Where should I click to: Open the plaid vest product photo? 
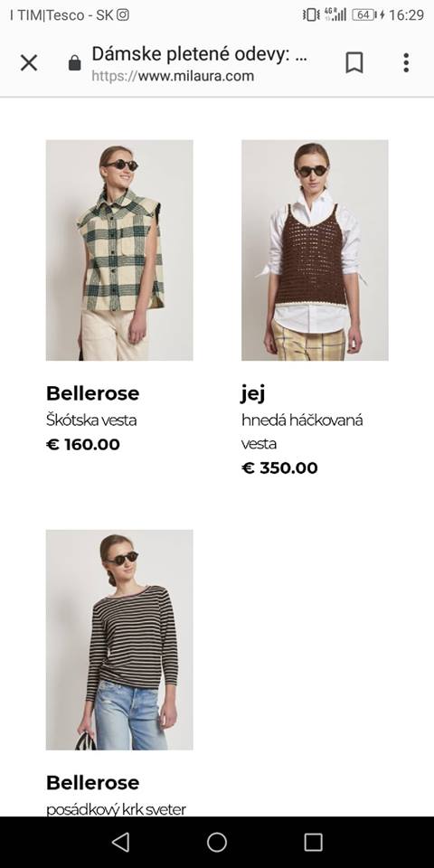click(x=119, y=250)
